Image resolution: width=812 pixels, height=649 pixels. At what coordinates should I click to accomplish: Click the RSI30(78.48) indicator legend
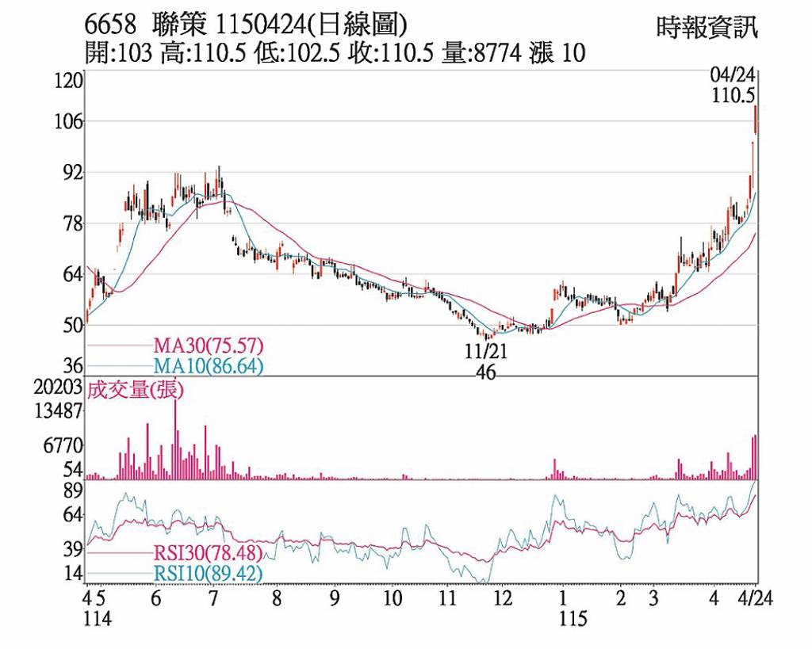click(x=208, y=552)
